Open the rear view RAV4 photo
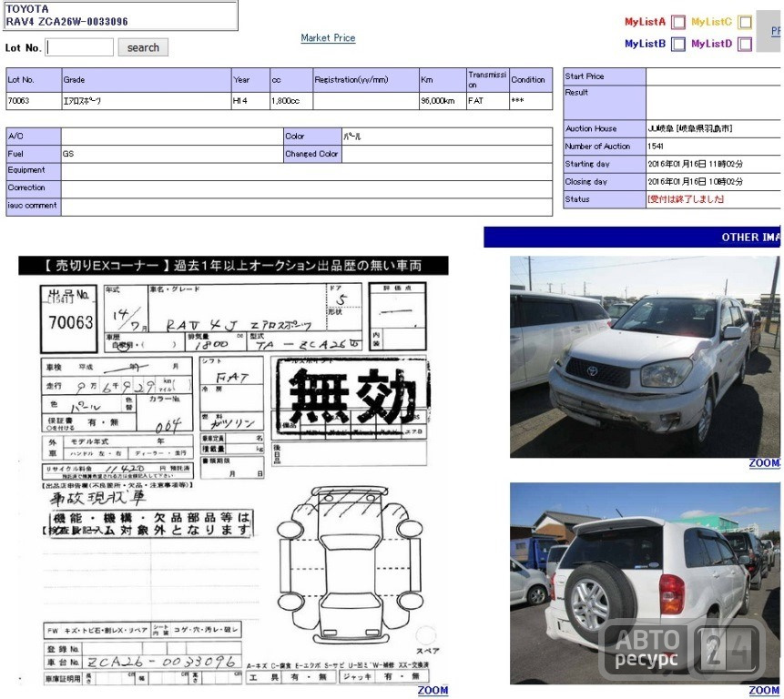 [x=645, y=583]
